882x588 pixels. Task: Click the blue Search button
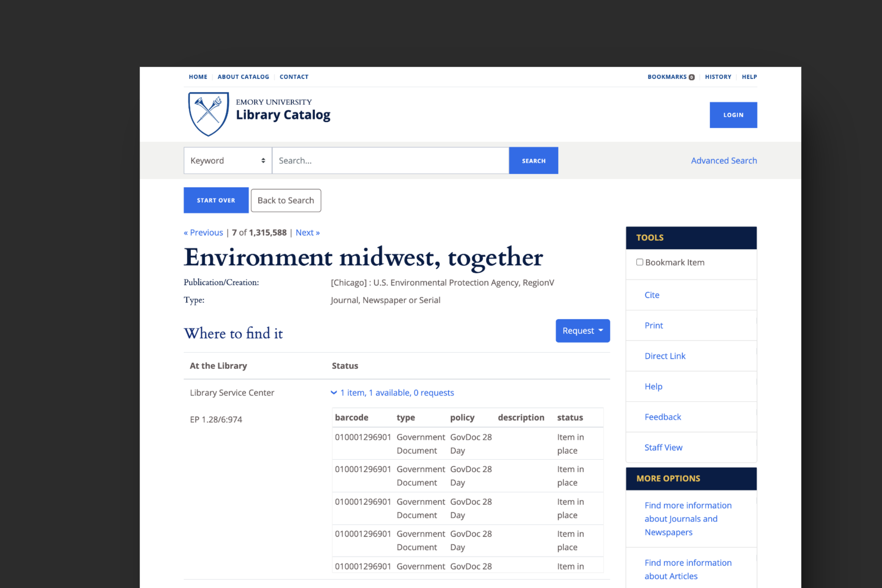tap(533, 161)
